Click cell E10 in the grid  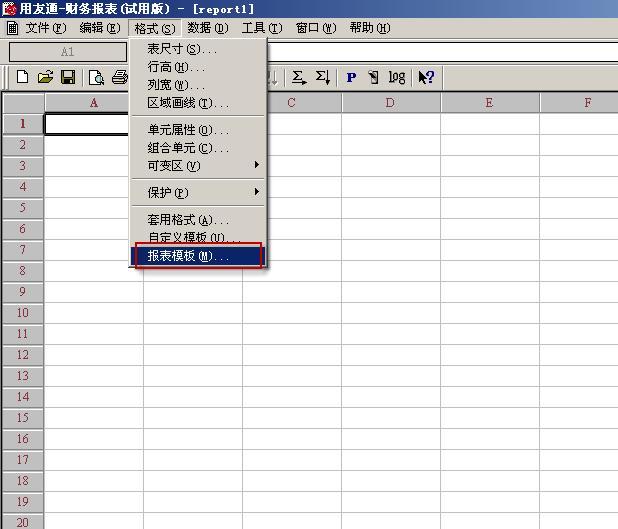[490, 313]
